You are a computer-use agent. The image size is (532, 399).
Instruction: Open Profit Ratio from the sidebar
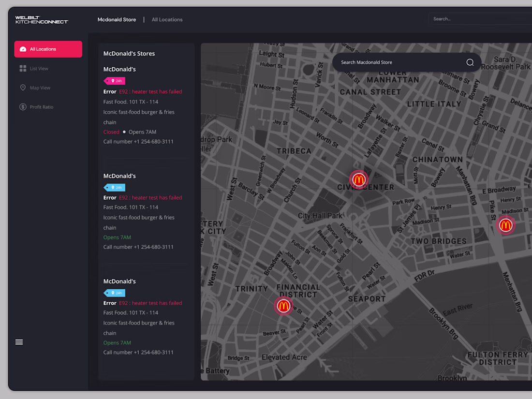pos(42,107)
